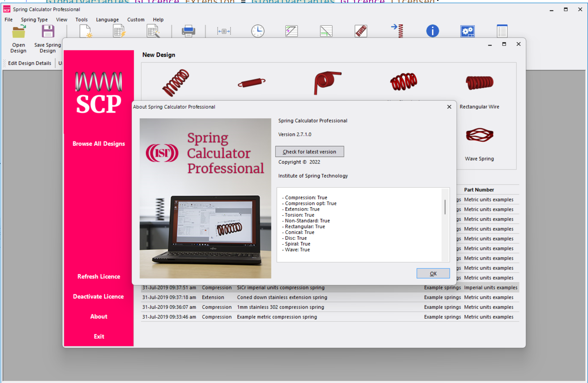The image size is (588, 383).
Task: Select the Rectangular Wire spring icon
Action: pyautogui.click(x=479, y=83)
